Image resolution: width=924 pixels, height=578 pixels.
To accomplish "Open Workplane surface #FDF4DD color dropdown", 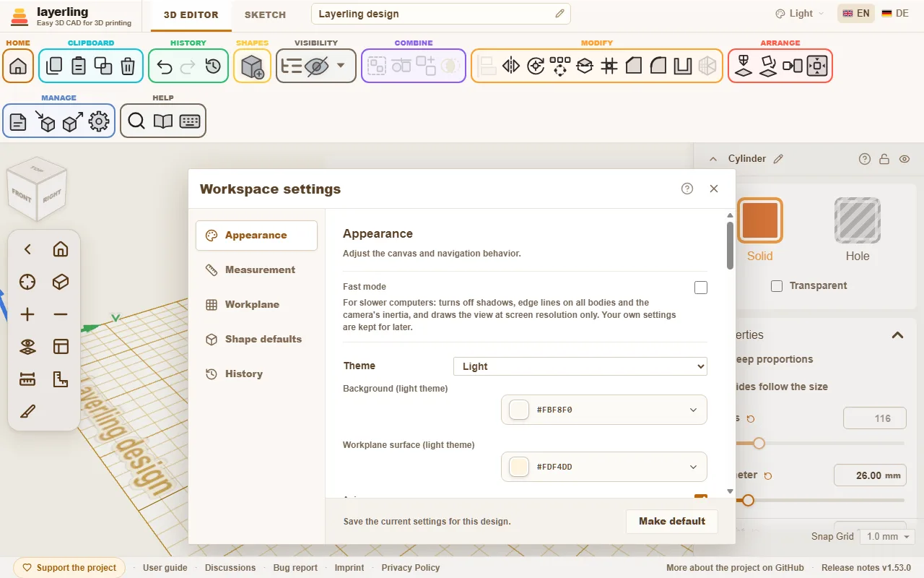I will pyautogui.click(x=604, y=467).
